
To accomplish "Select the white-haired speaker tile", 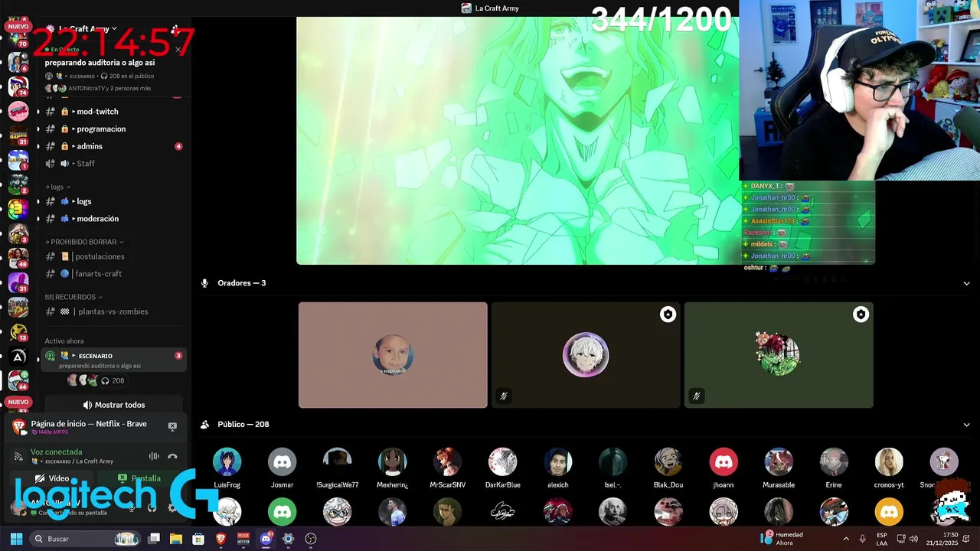I will click(x=586, y=355).
